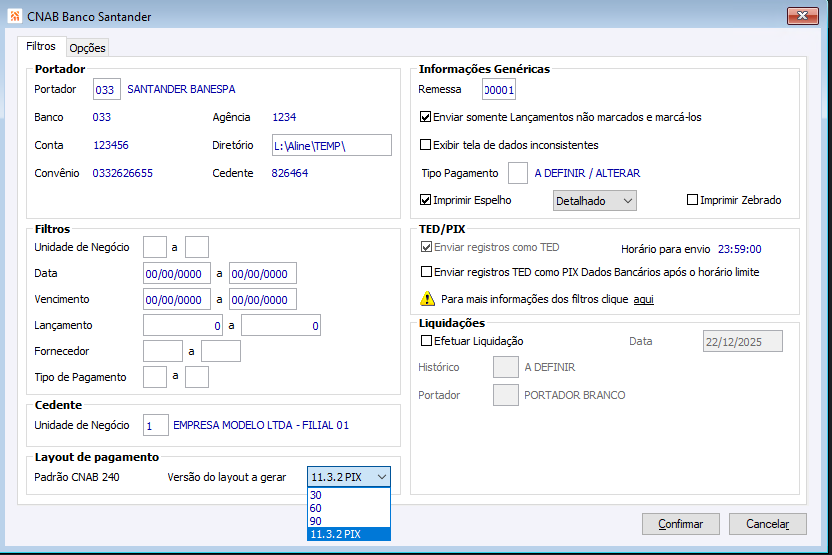Viewport: 832px width, 555px height.
Task: Enable Efetuar Liquidação checkbox
Action: tap(426, 341)
